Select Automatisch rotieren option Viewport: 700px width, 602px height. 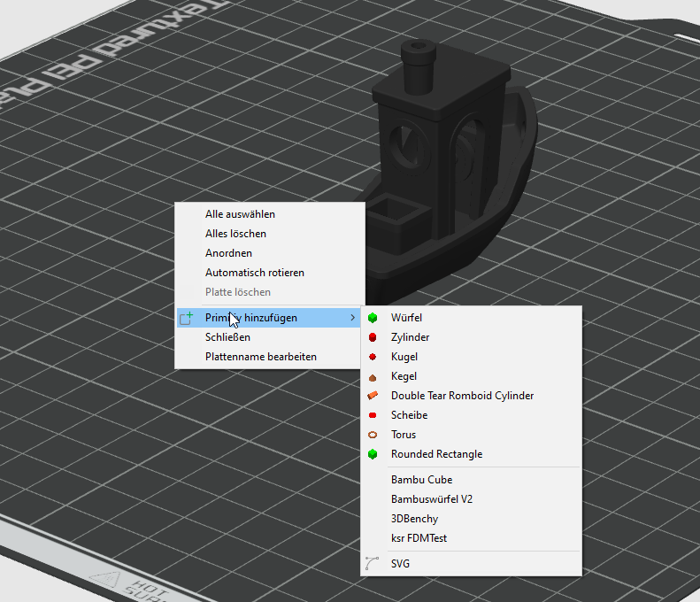[254, 273]
